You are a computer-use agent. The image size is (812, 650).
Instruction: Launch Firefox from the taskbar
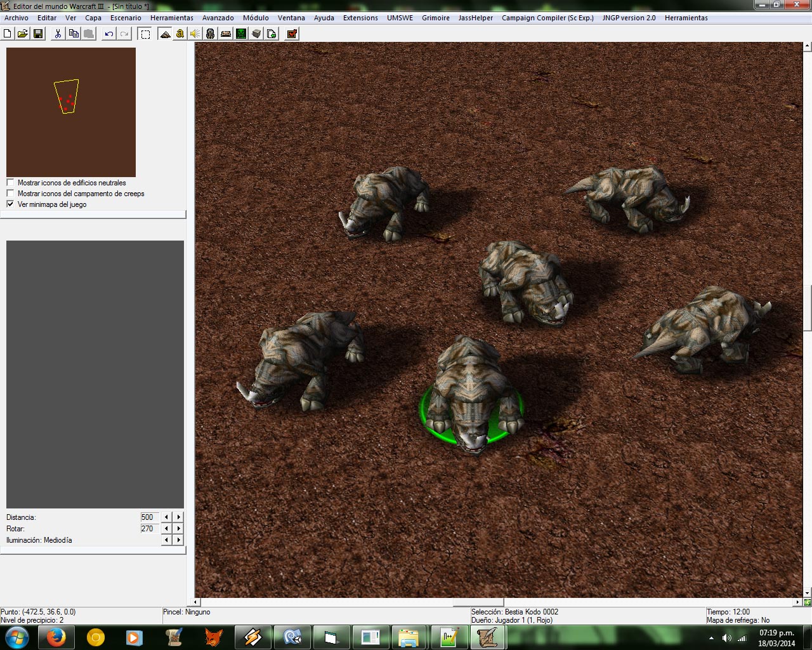pos(56,637)
